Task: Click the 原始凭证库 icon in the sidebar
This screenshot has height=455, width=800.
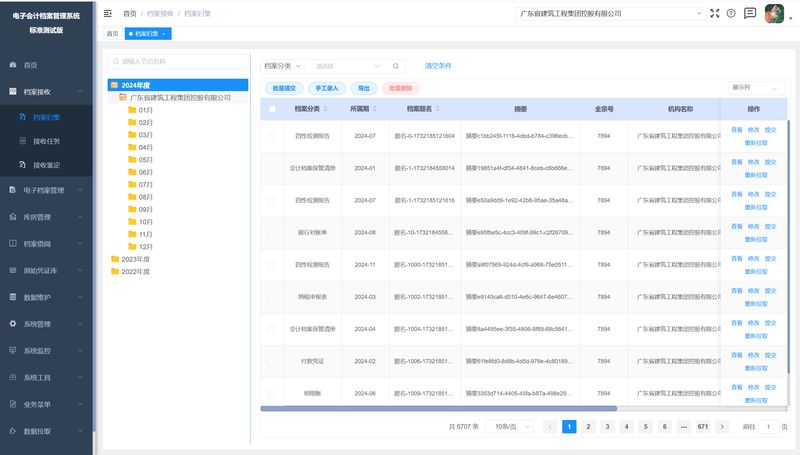Action: 13,270
